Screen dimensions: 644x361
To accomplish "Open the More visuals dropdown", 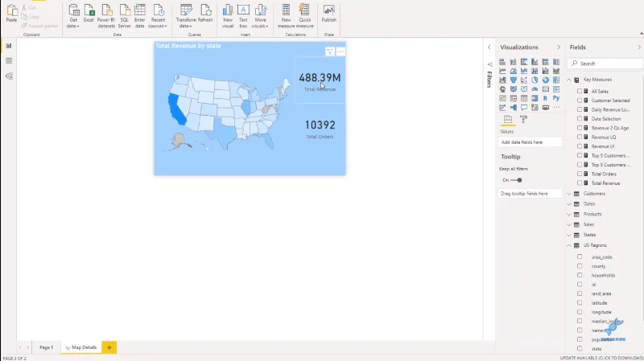I will click(x=260, y=16).
